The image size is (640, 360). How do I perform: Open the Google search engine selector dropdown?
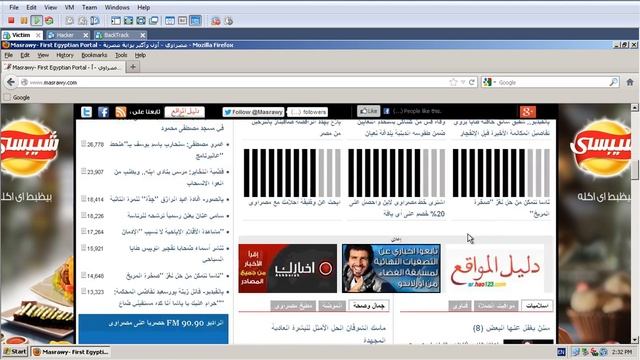[x=489, y=82]
